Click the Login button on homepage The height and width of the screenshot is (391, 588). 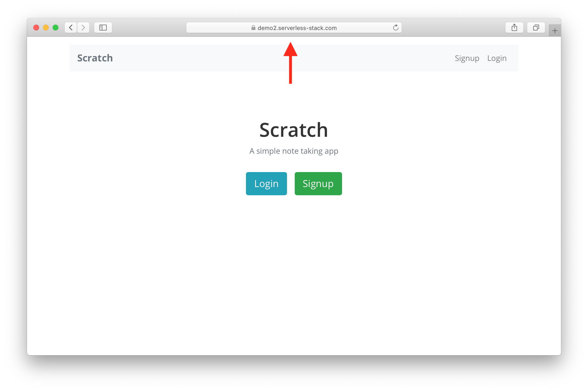point(267,183)
